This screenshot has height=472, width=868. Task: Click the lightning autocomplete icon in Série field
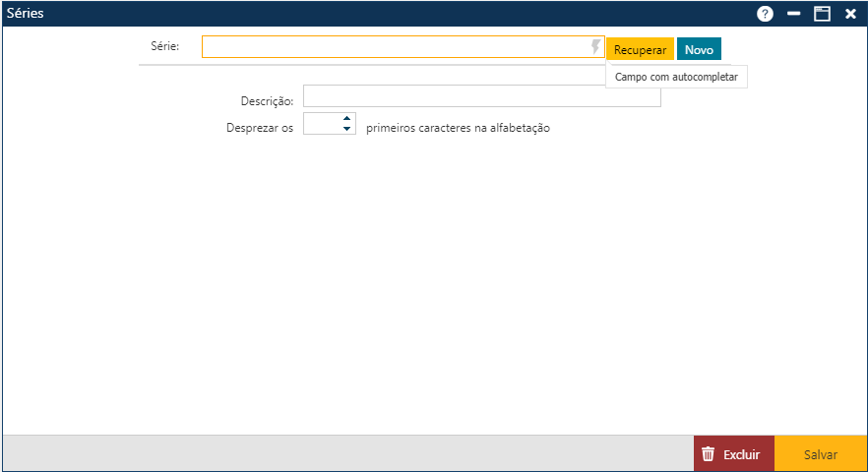(x=595, y=47)
